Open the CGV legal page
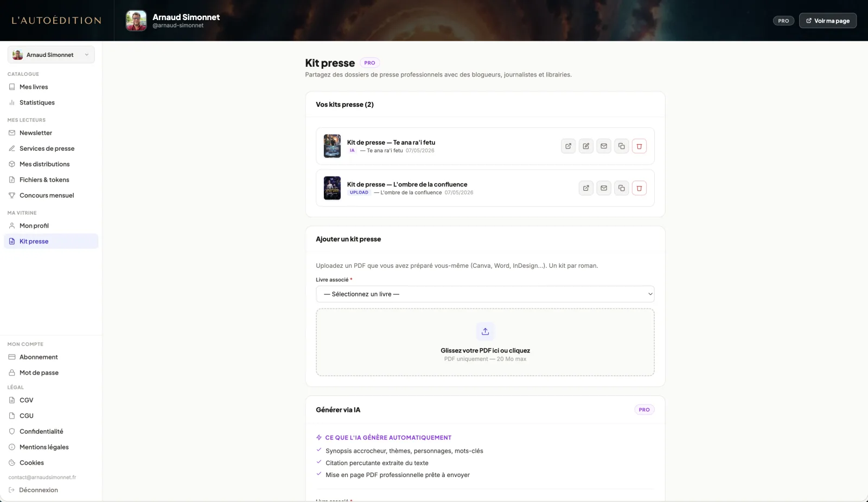 [51, 400]
